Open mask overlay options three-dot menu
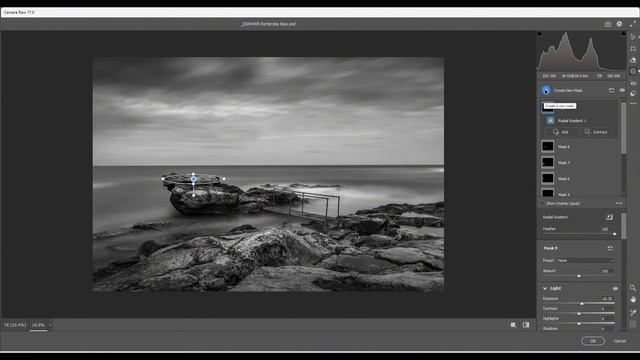The image size is (640, 360). tap(619, 203)
